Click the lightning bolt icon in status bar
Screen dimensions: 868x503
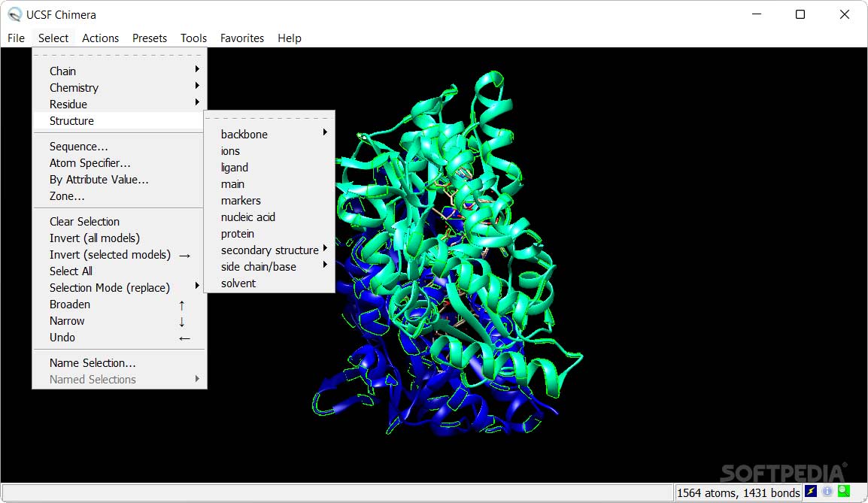coord(811,491)
